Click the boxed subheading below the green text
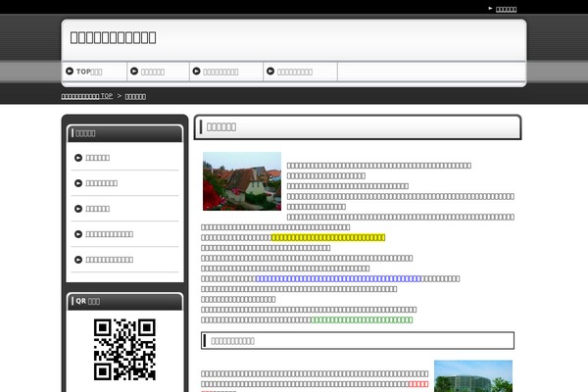Image resolution: width=588 pixels, height=392 pixels. (x=358, y=341)
